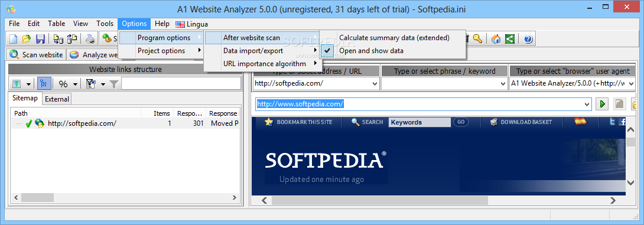Click the green share icon

[x=509, y=39]
